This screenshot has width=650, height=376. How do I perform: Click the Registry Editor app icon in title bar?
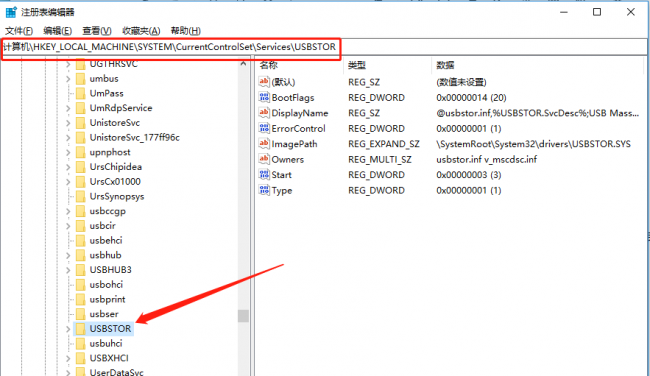pos(11,12)
